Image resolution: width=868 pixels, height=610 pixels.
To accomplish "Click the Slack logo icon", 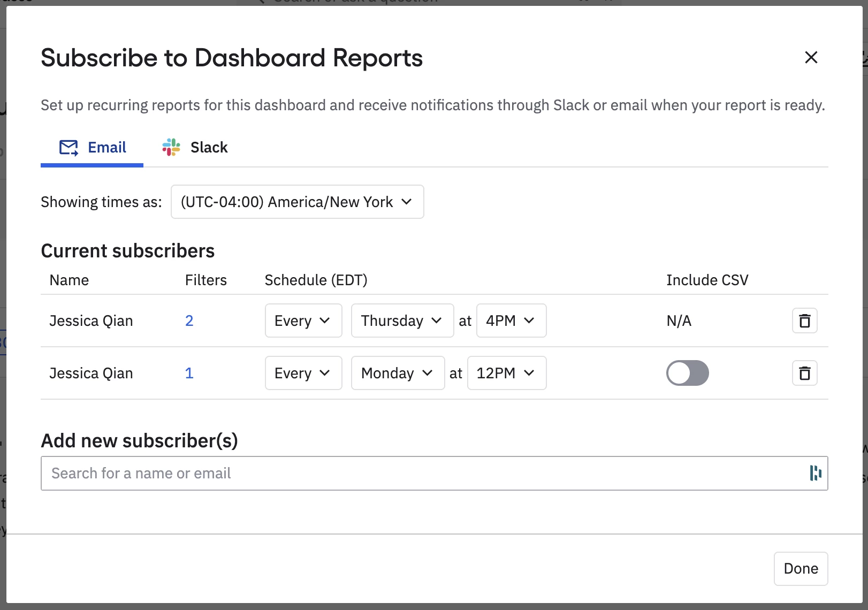I will point(171,147).
